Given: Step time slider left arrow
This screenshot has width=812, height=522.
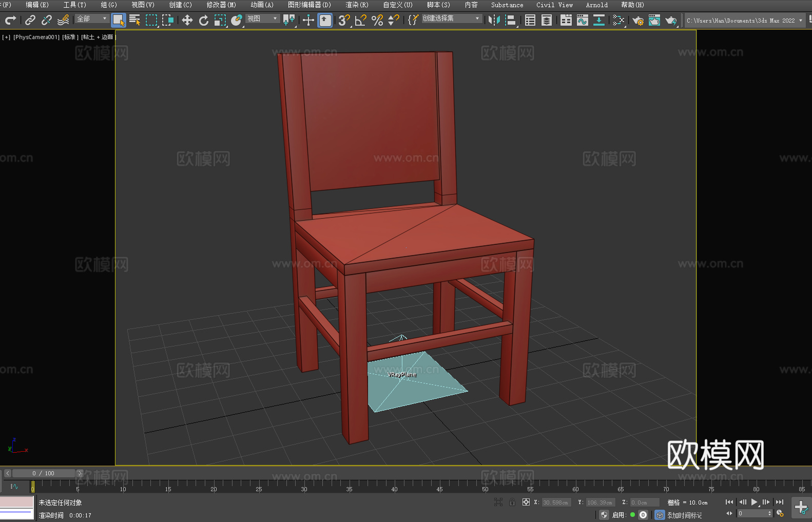Looking at the screenshot, I should (8, 473).
